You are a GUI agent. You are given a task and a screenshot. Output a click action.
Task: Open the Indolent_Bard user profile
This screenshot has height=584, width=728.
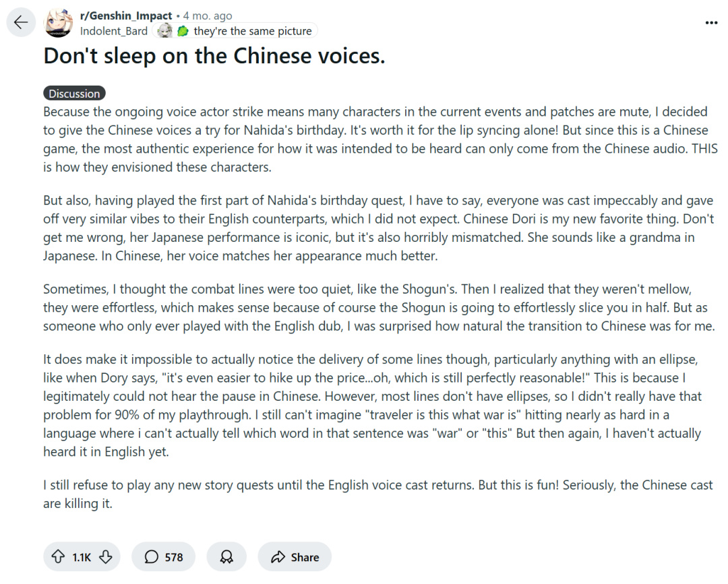(113, 31)
